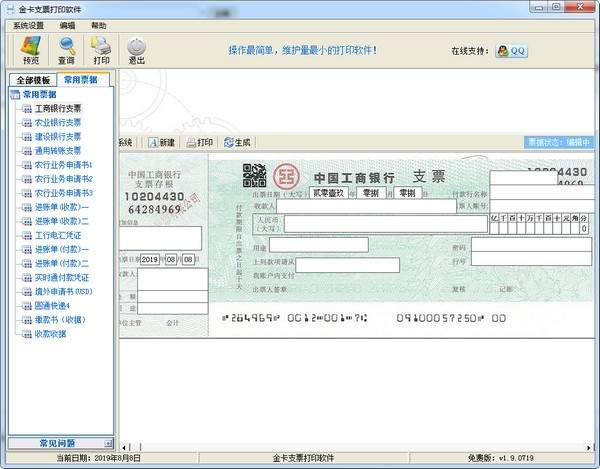Open the 帮助 menu
The image size is (600, 469).
[x=98, y=25]
